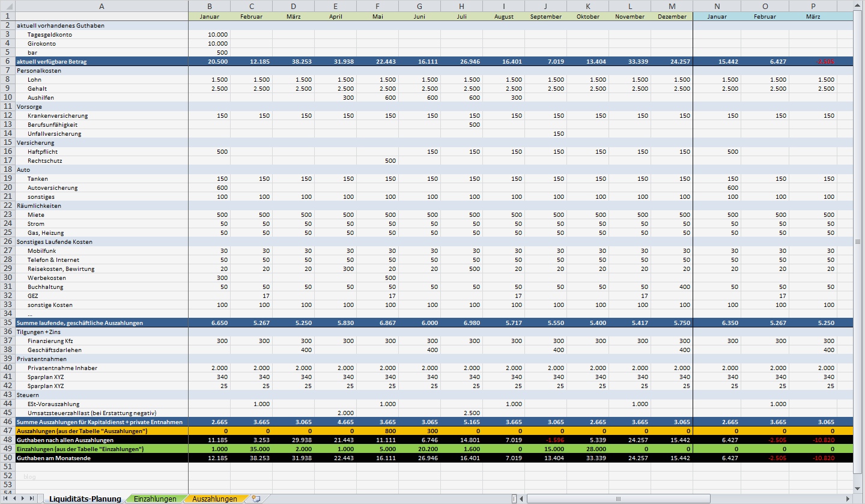Image resolution: width=865 pixels, height=504 pixels.
Task: Select the Liquiditäts-Planung sheet tab
Action: pyautogui.click(x=84, y=499)
